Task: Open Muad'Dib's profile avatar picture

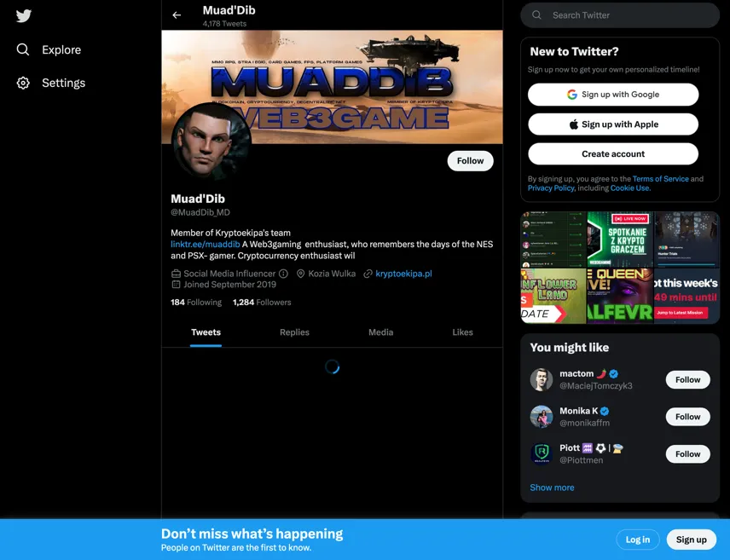Action: click(211, 142)
